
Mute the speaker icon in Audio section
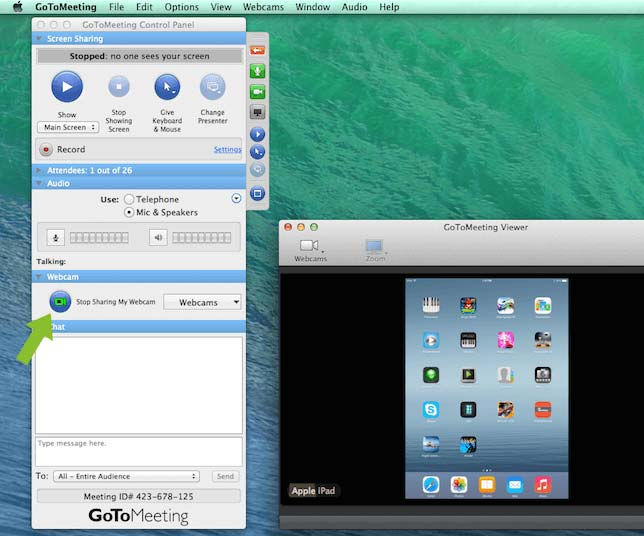158,237
